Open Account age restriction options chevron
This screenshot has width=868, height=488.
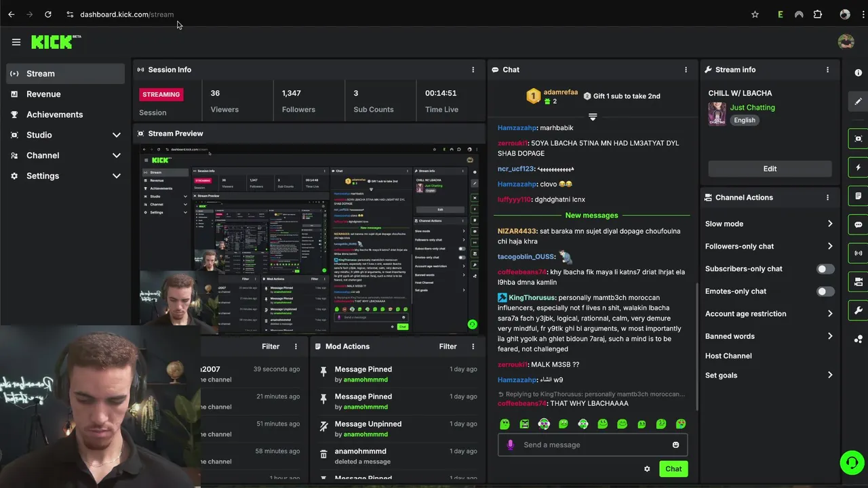coord(830,314)
